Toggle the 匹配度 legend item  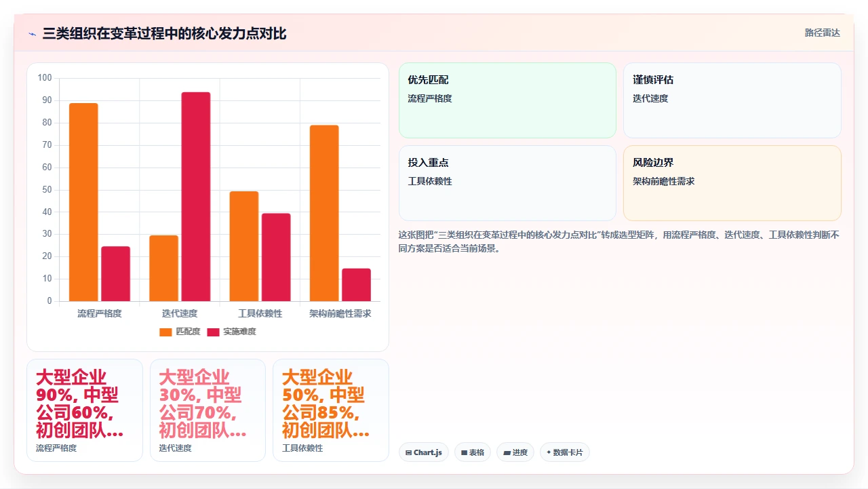tap(180, 332)
